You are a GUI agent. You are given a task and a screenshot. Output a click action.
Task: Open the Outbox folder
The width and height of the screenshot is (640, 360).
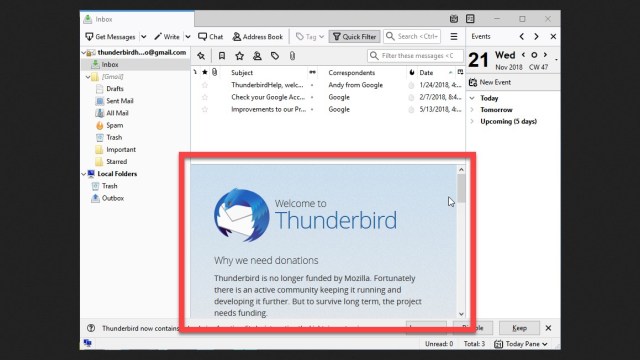point(113,198)
